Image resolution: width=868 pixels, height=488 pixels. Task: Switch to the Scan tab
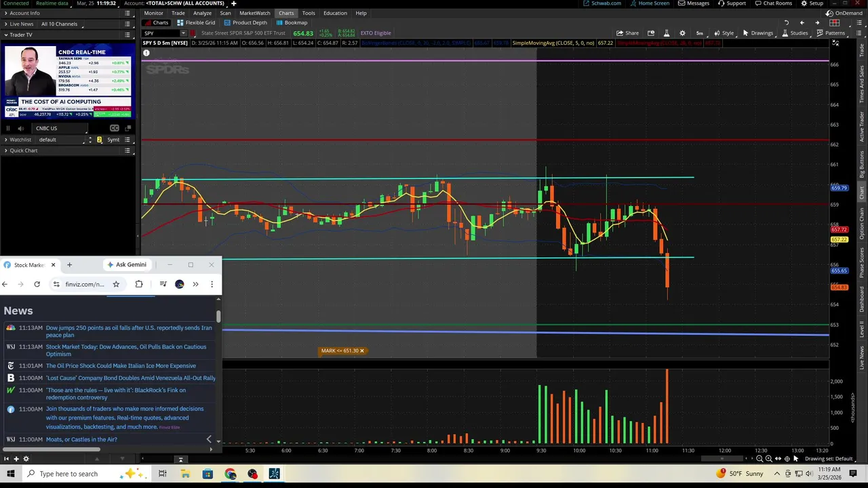click(x=225, y=13)
